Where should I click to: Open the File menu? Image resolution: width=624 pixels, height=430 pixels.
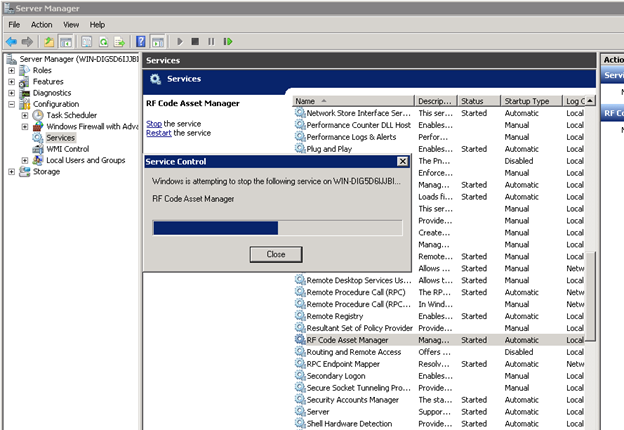(x=14, y=25)
